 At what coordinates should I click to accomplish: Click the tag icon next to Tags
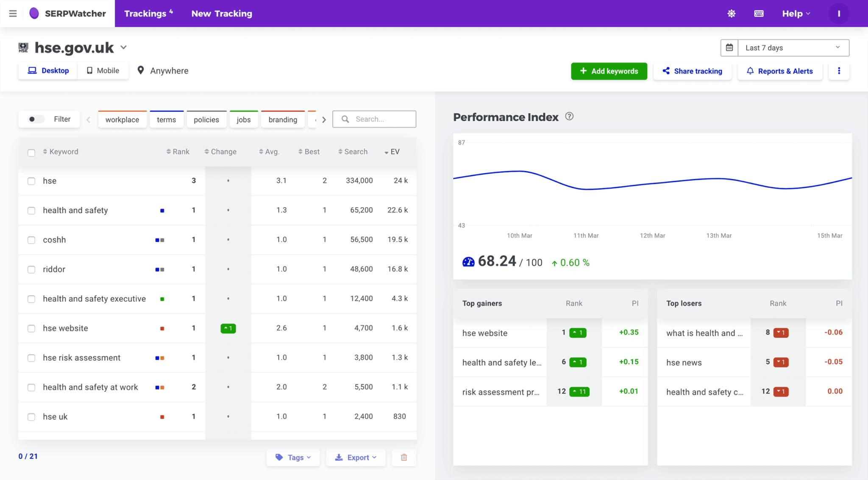click(279, 456)
